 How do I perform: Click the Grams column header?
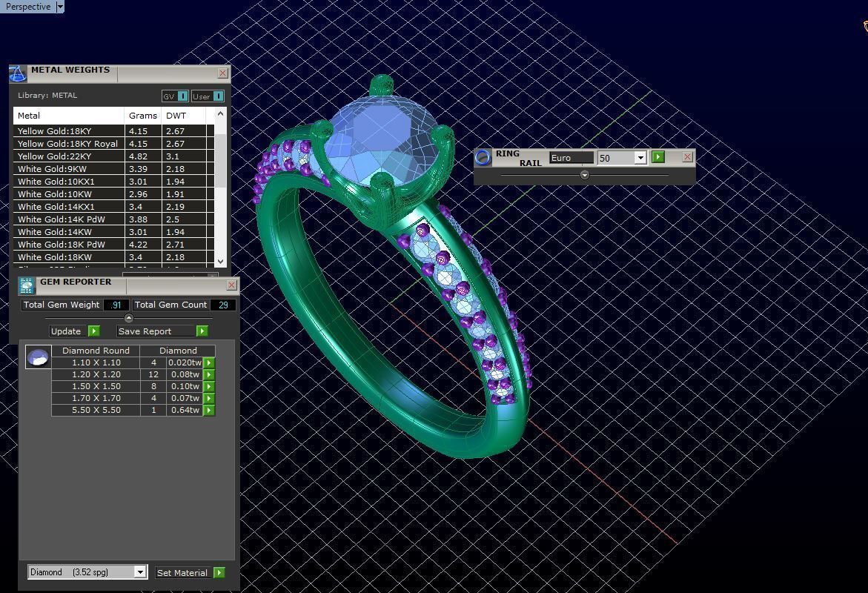tap(143, 116)
